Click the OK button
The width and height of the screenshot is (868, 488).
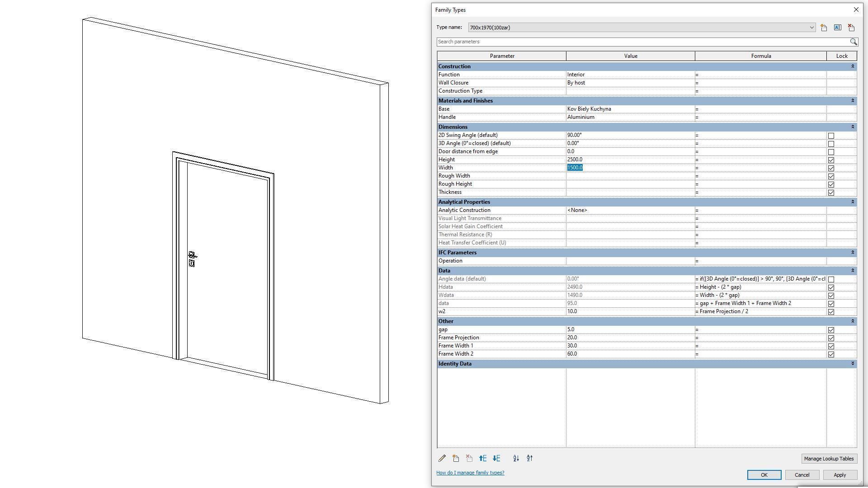(764, 475)
